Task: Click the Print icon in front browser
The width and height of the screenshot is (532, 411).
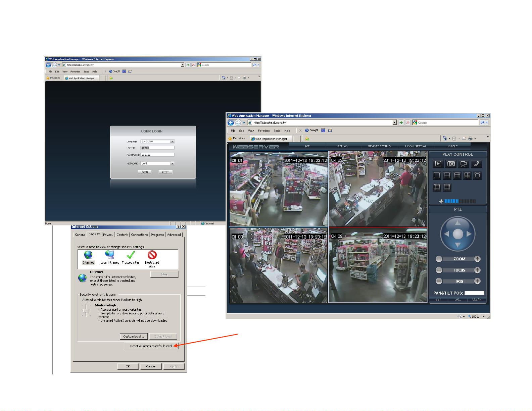Action: [x=470, y=138]
